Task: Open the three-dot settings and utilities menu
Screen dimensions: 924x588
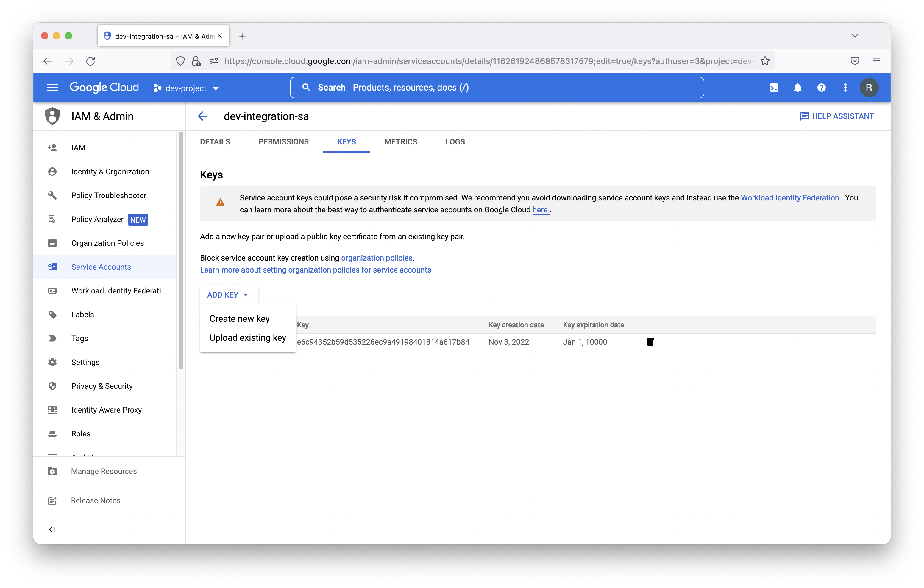Action: (x=845, y=88)
